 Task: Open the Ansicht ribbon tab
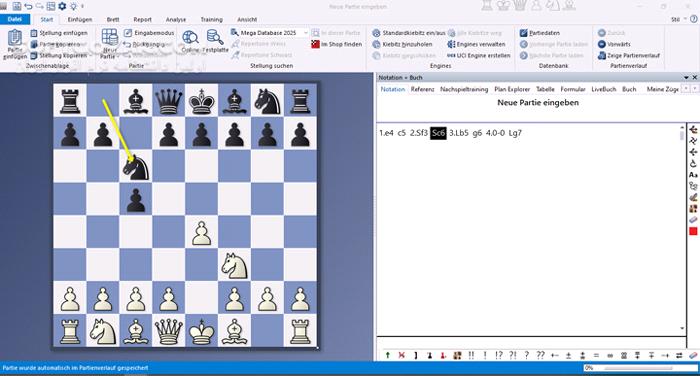(247, 20)
